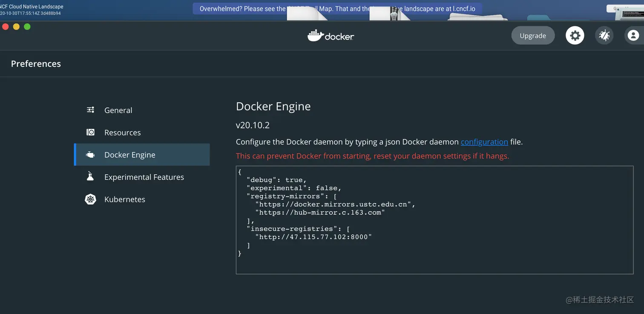Click the yellow macOS minimize button
The width and height of the screenshot is (644, 314).
(x=16, y=26)
